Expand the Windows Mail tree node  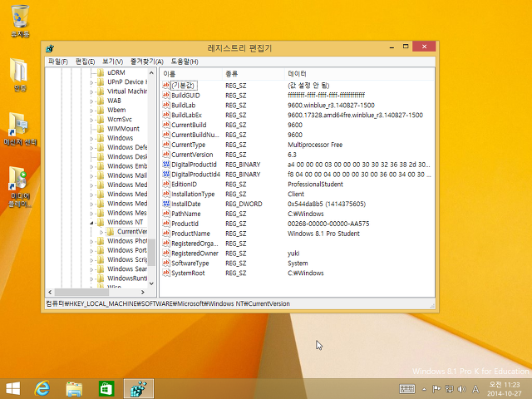tap(91, 175)
